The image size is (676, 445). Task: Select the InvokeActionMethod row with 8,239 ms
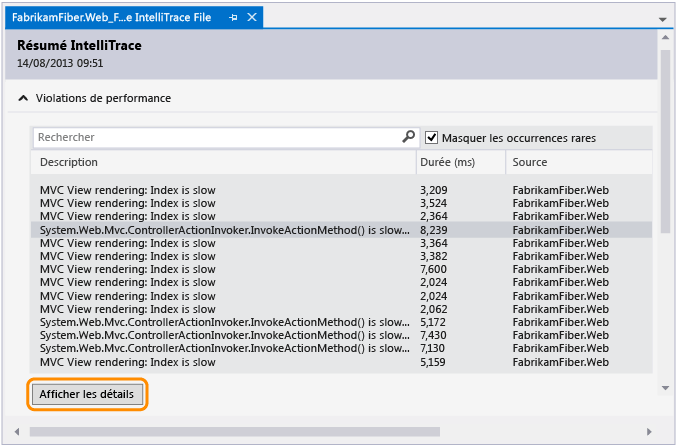tap(224, 229)
